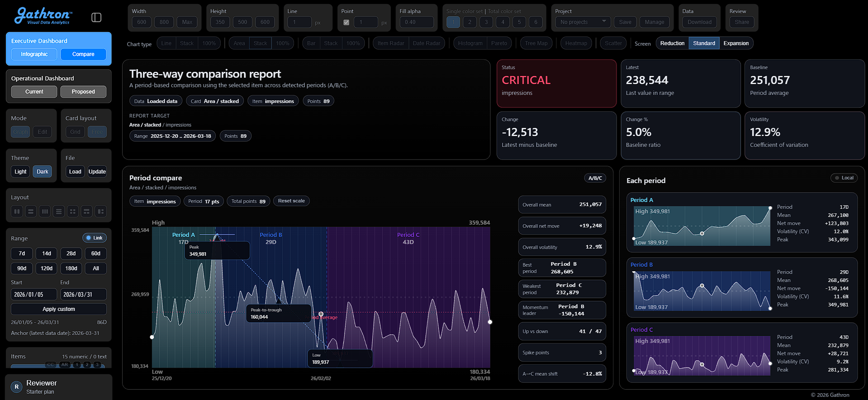Choose the Area Stack chart type
Viewport: 868px width, 400px height.
point(260,43)
